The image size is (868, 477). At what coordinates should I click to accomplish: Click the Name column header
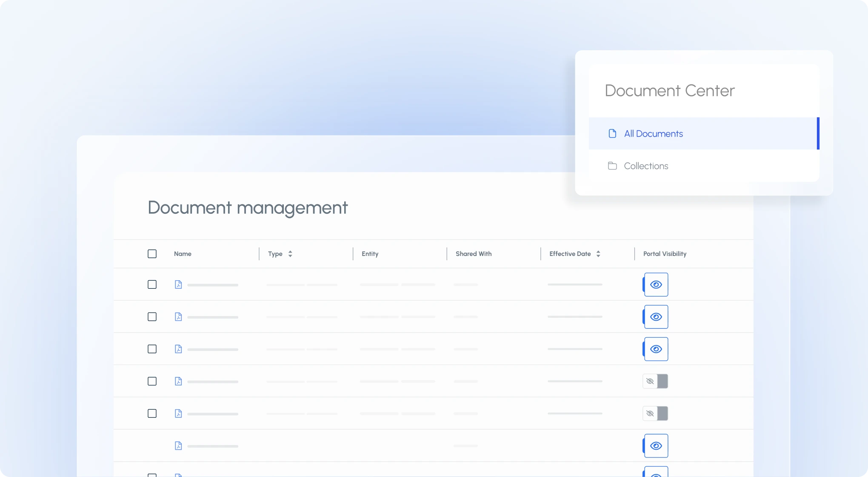[183, 254]
